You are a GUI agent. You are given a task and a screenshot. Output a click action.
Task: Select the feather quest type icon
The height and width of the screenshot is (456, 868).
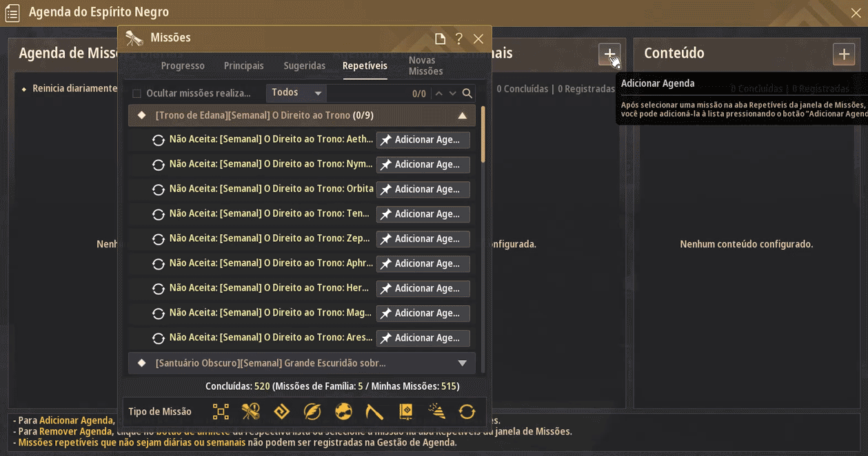coord(312,411)
